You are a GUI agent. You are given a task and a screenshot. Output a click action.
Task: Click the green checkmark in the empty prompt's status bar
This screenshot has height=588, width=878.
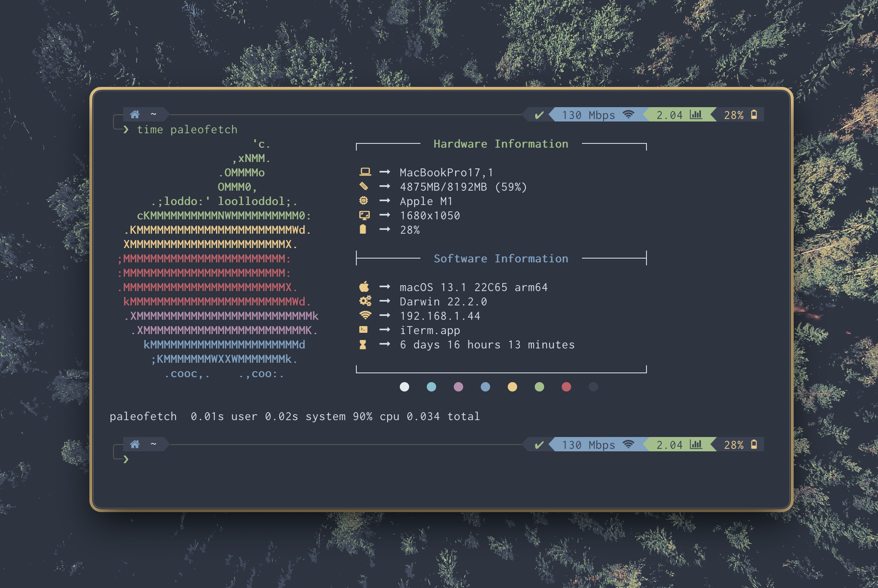pos(539,445)
